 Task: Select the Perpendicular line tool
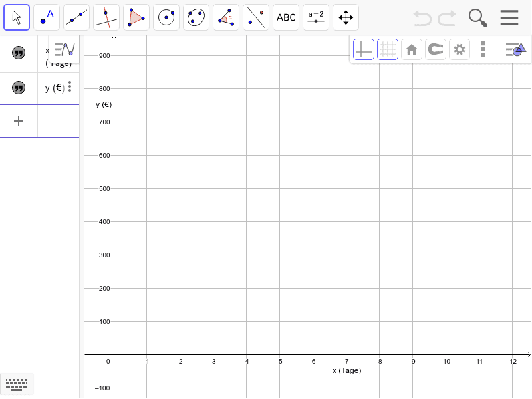[106, 17]
